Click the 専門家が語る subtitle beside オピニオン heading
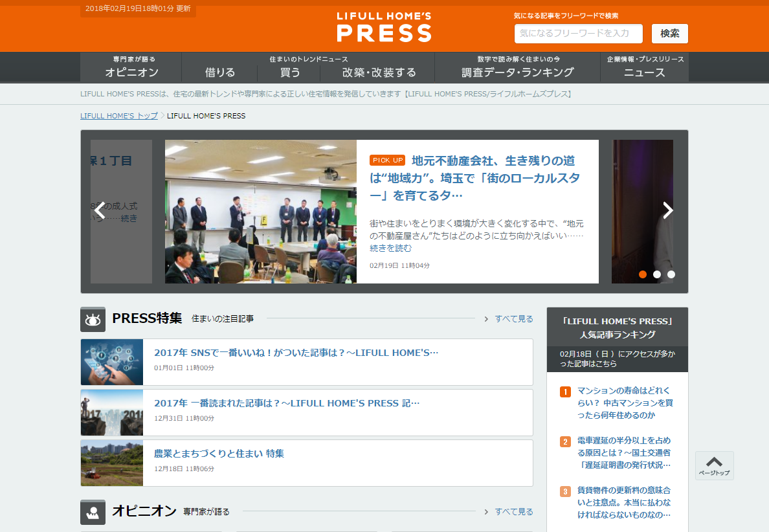Viewport: 769px width, 532px height. pos(206,511)
